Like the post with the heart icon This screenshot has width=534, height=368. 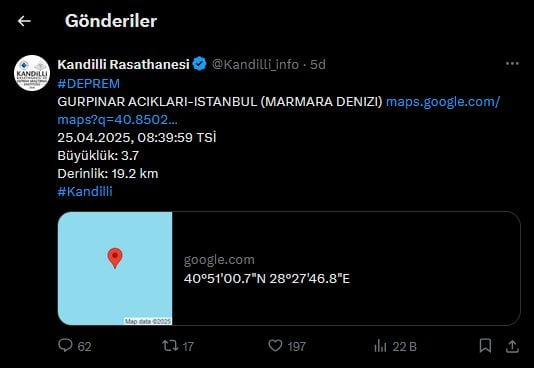275,346
